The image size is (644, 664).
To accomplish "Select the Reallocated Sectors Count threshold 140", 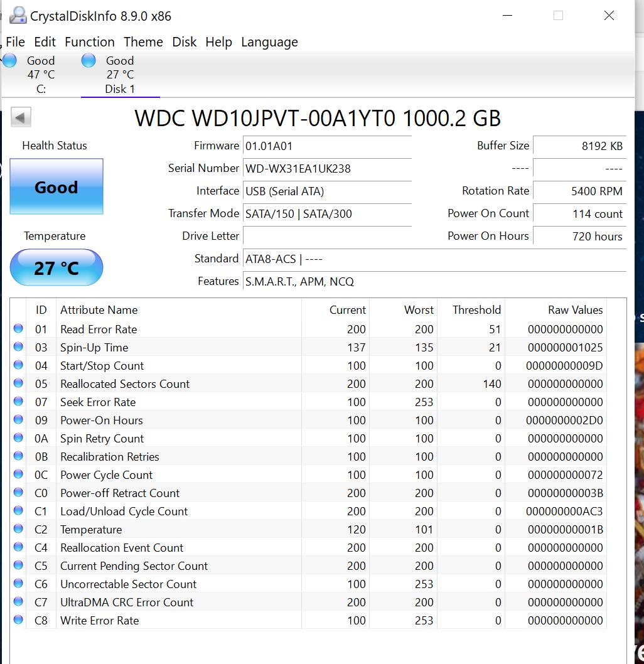I will (x=492, y=383).
